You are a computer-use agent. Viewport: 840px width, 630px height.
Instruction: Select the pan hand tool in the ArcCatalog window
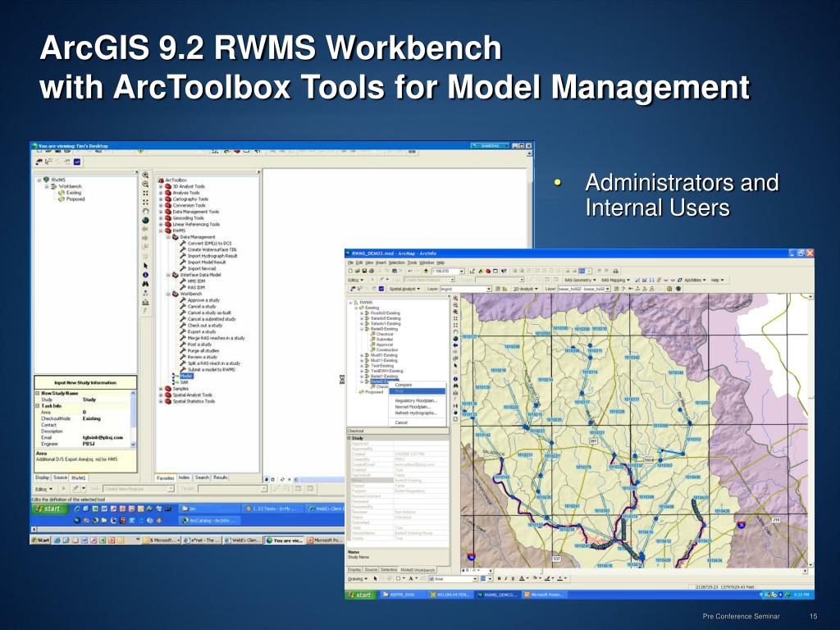pos(145,211)
